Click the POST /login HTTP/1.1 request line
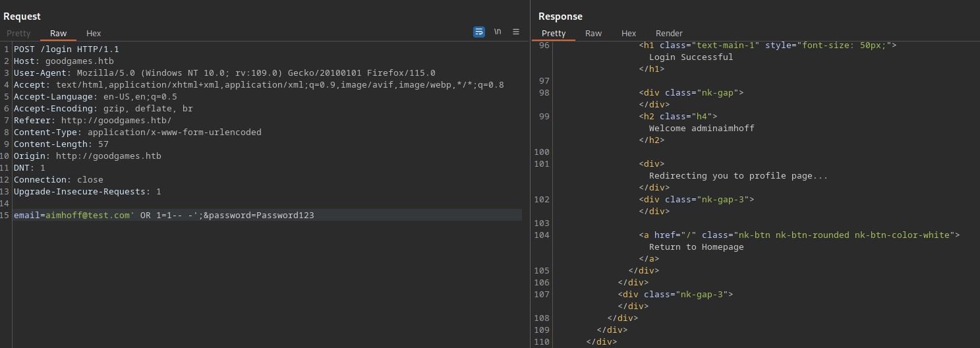This screenshot has width=980, height=348. pyautogui.click(x=67, y=49)
